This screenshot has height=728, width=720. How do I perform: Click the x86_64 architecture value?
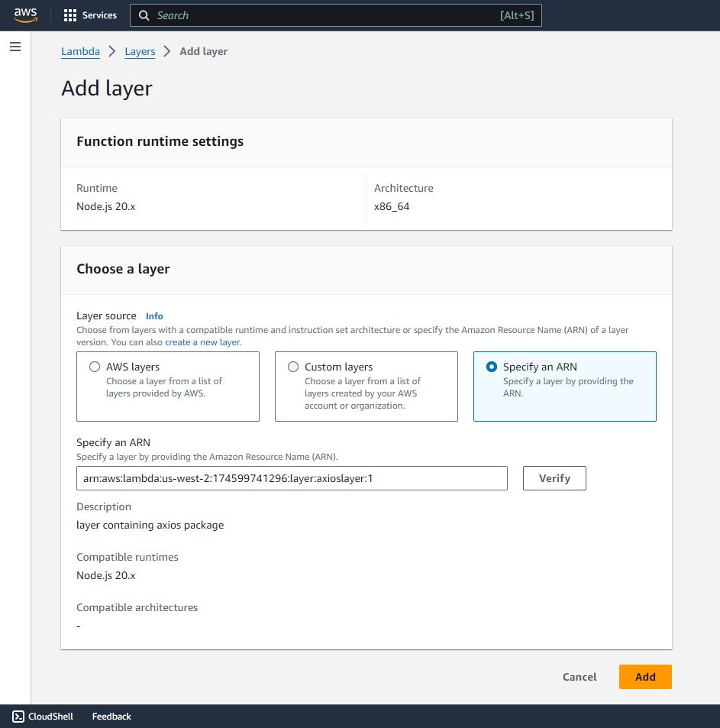pyautogui.click(x=392, y=206)
